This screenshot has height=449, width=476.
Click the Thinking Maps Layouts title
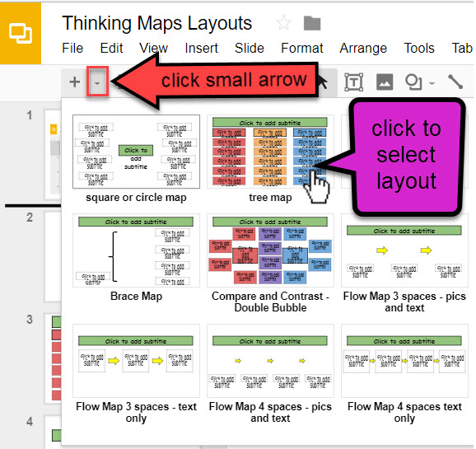click(x=157, y=23)
